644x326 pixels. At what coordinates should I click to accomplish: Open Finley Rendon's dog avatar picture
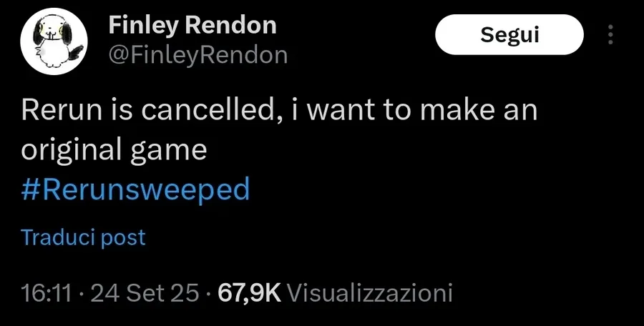54,41
